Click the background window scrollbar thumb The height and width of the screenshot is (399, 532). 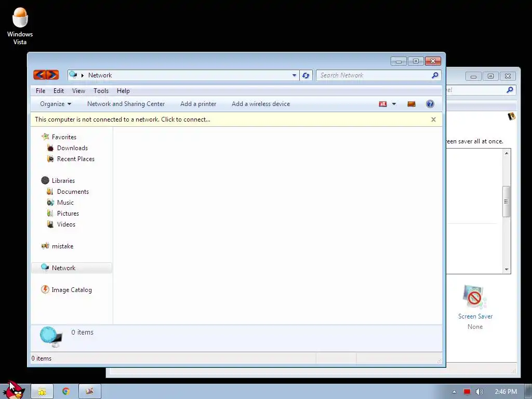[506, 202]
